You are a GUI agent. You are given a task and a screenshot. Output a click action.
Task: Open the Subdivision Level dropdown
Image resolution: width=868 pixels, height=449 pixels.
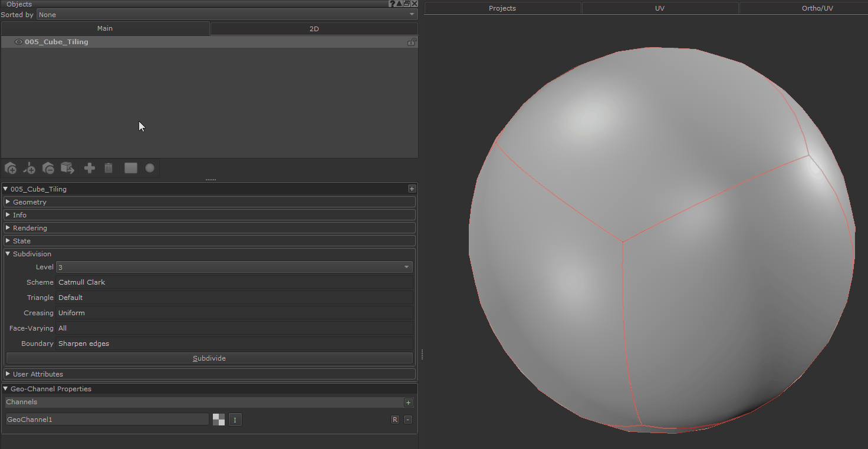pos(234,268)
